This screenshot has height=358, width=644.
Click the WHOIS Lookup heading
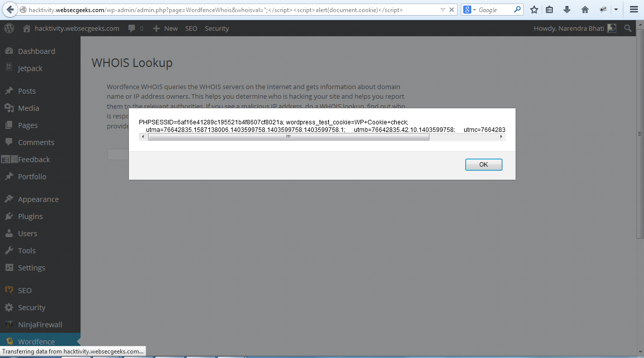click(x=132, y=63)
